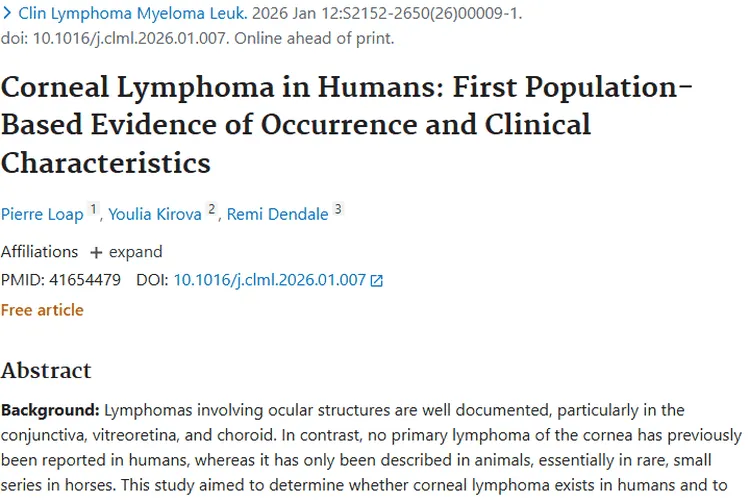Image resolution: width=750 pixels, height=500 pixels.
Task: Expand the Affiliations section
Action: (135, 251)
